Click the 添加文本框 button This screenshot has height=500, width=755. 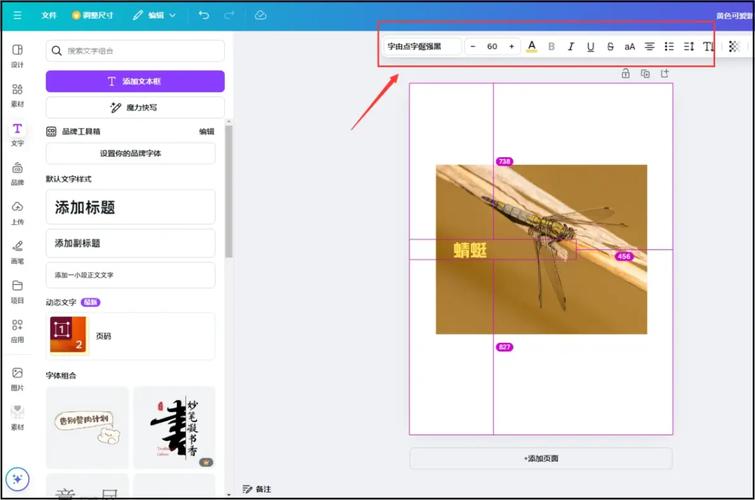[x=135, y=81]
